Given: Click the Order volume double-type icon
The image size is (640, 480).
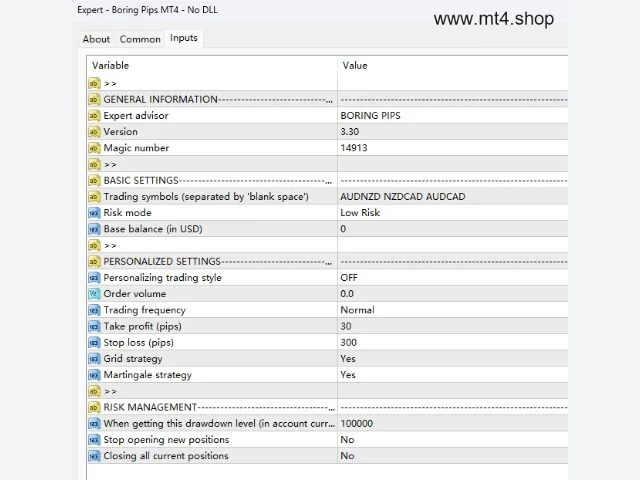Looking at the screenshot, I should (x=94, y=293).
